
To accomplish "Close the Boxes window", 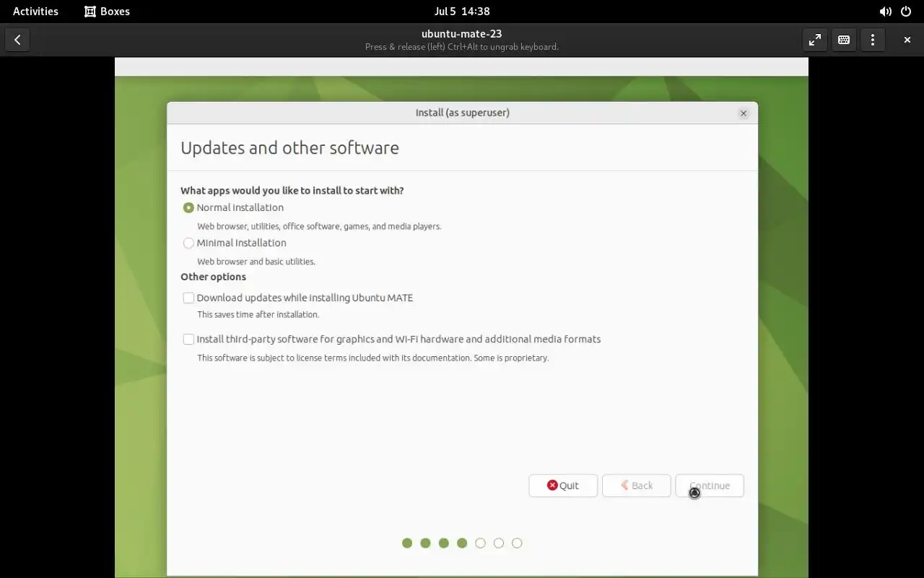I will pos(907,40).
